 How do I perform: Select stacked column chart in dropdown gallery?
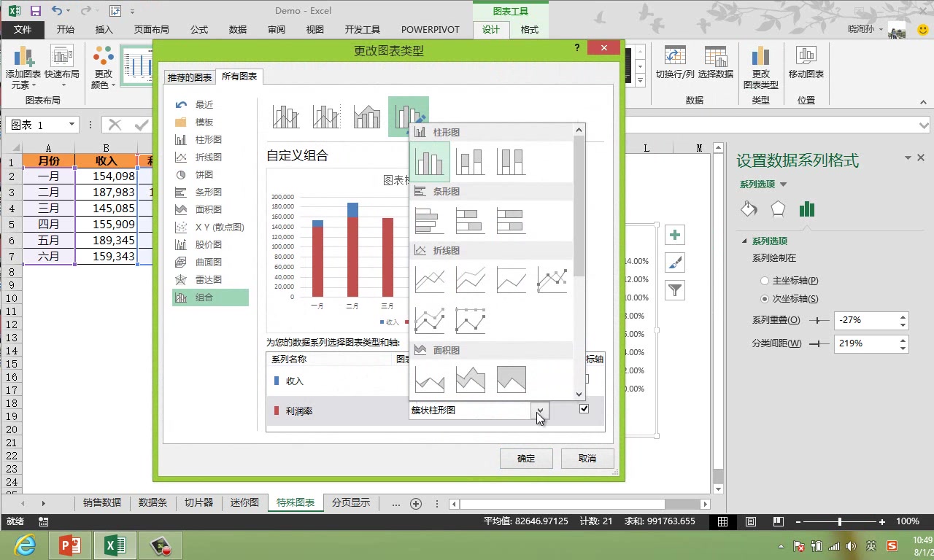(x=471, y=162)
